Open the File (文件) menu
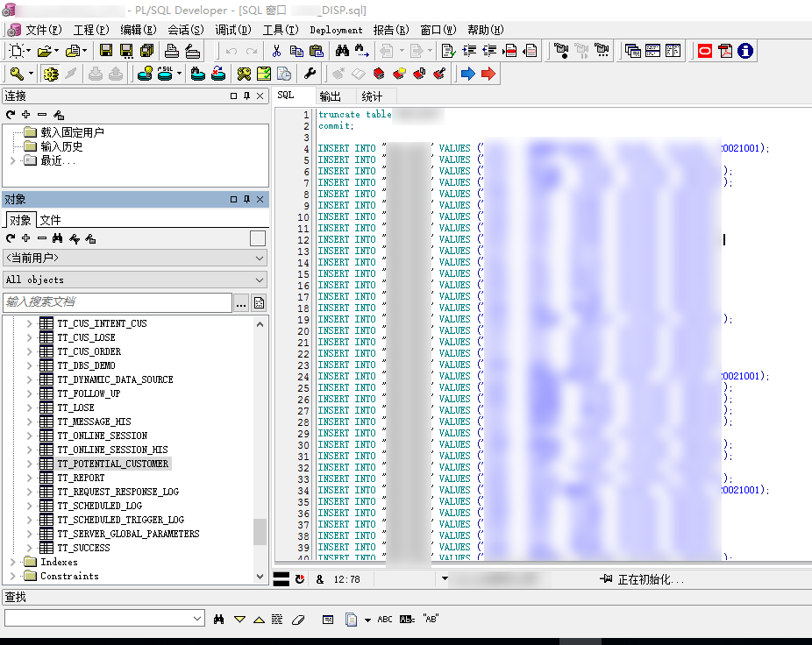The image size is (812, 645). tap(44, 30)
